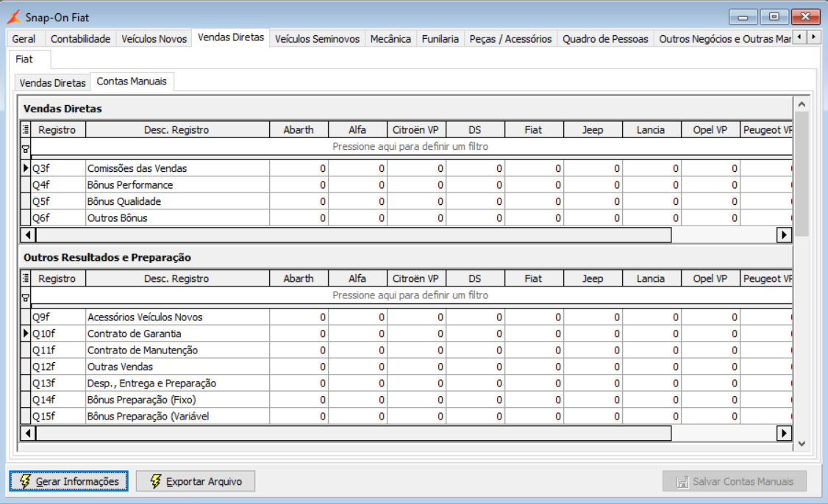This screenshot has width=828, height=504.
Task: Click the Q4f registro cell
Action: pos(58,184)
